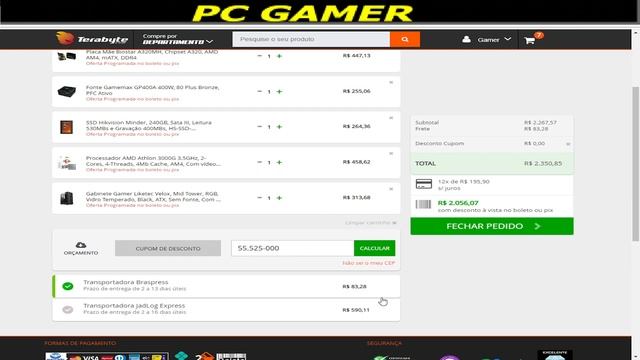This screenshot has width=640, height=360.
Task: Open the AMD Athlon processor thumbnail
Action: (x=67, y=162)
